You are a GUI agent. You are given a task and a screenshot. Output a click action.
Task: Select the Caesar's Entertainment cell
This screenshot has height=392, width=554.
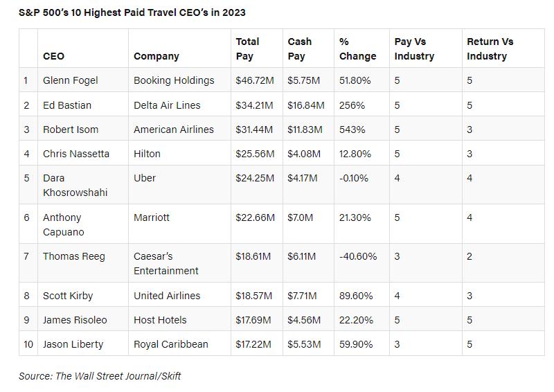click(166, 263)
